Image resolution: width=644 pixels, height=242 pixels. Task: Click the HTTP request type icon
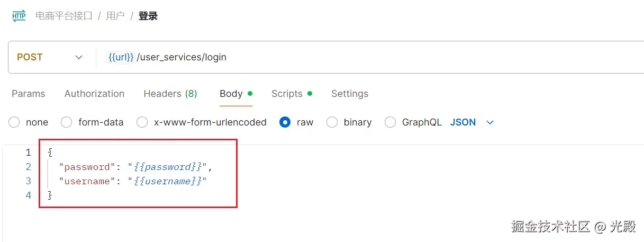coord(19,16)
